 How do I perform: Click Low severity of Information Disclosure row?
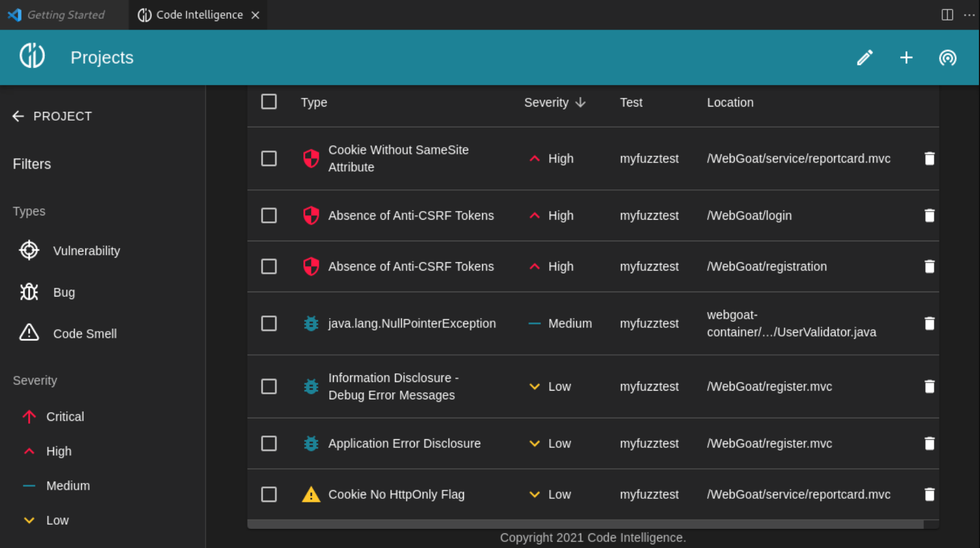(559, 386)
